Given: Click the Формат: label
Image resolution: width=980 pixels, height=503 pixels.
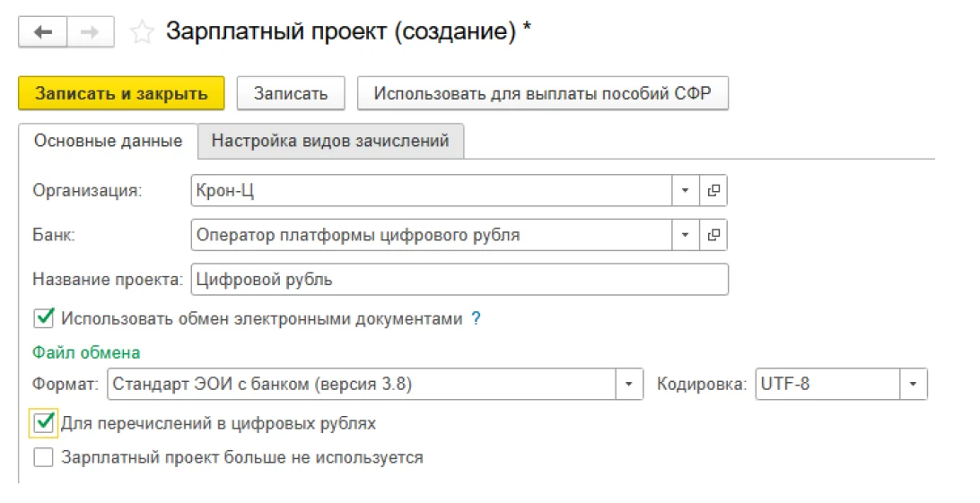Looking at the screenshot, I should [x=66, y=385].
